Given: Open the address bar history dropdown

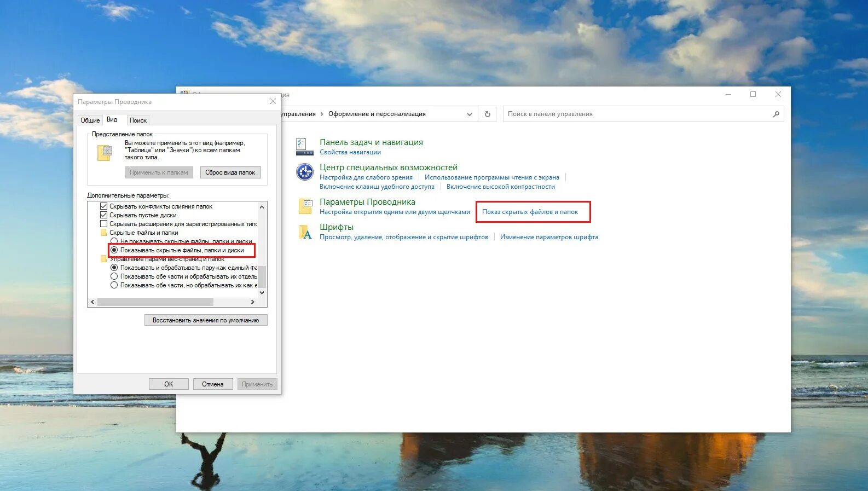Looking at the screenshot, I should [x=469, y=114].
